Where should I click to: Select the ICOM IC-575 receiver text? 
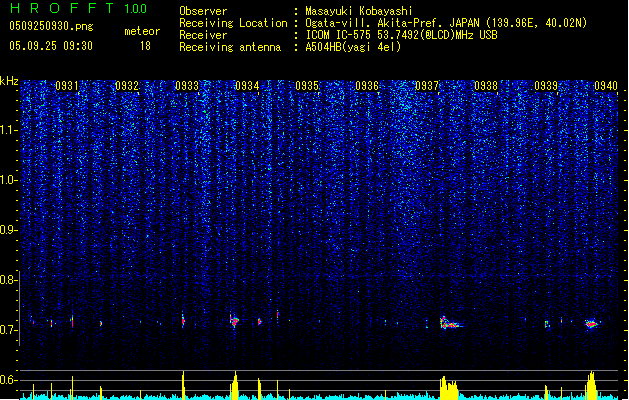[401, 35]
